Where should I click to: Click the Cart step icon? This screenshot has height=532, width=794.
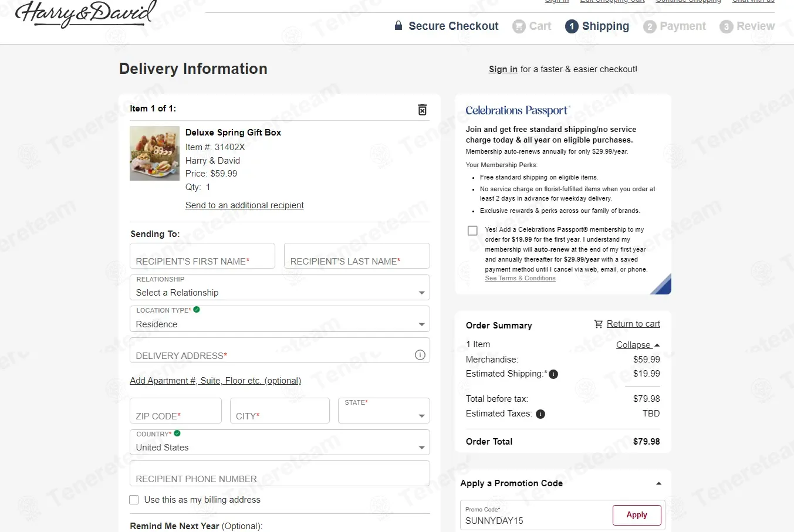click(x=519, y=26)
